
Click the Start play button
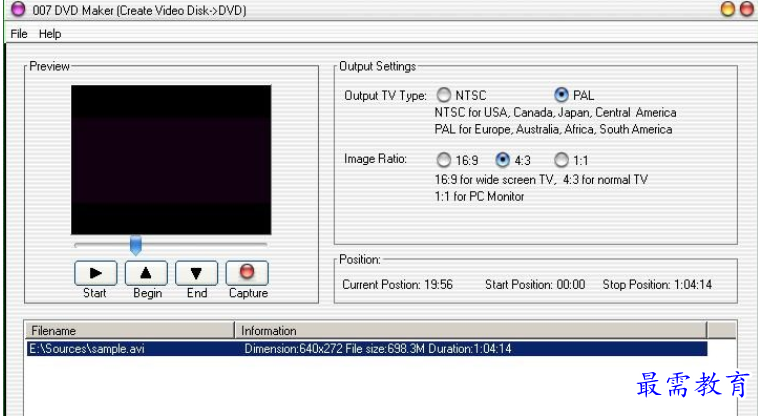click(x=96, y=273)
